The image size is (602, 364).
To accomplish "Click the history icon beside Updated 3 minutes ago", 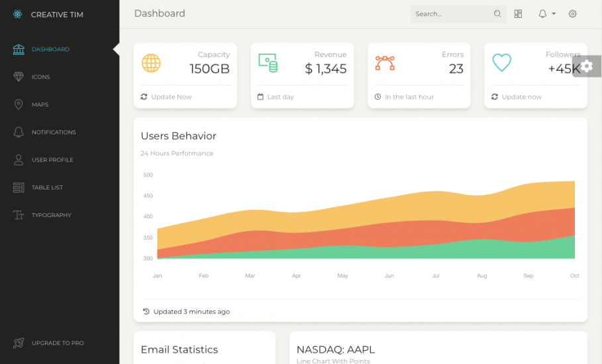I will tap(146, 312).
